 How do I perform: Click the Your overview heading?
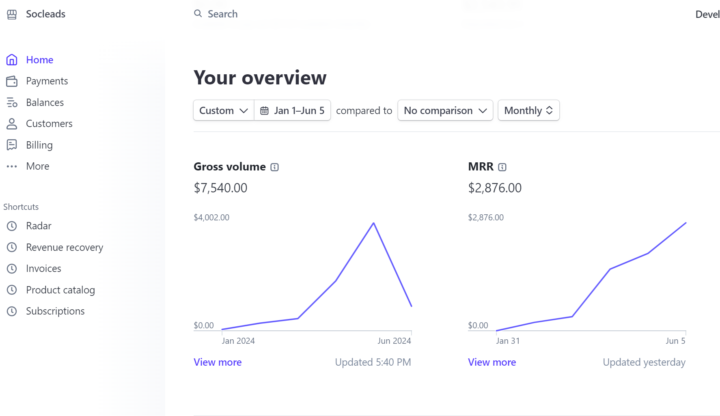tap(260, 78)
